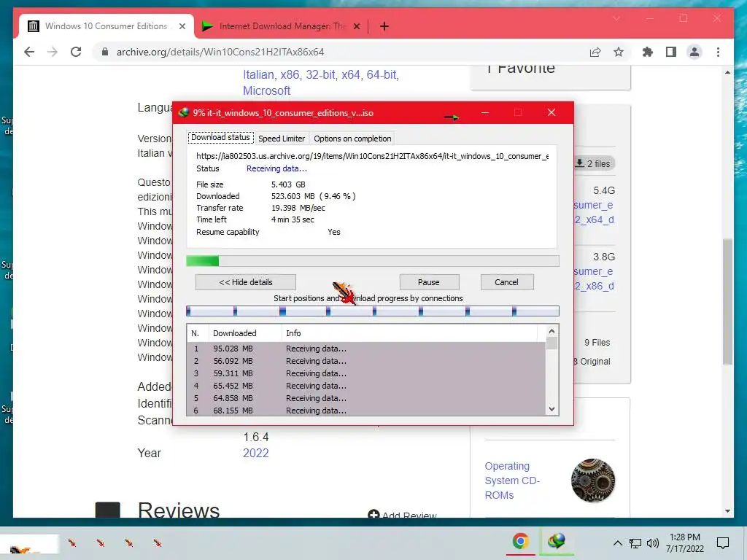Image resolution: width=747 pixels, height=560 pixels.
Task: Show hidden system tray icons chevron
Action: pyautogui.click(x=617, y=542)
